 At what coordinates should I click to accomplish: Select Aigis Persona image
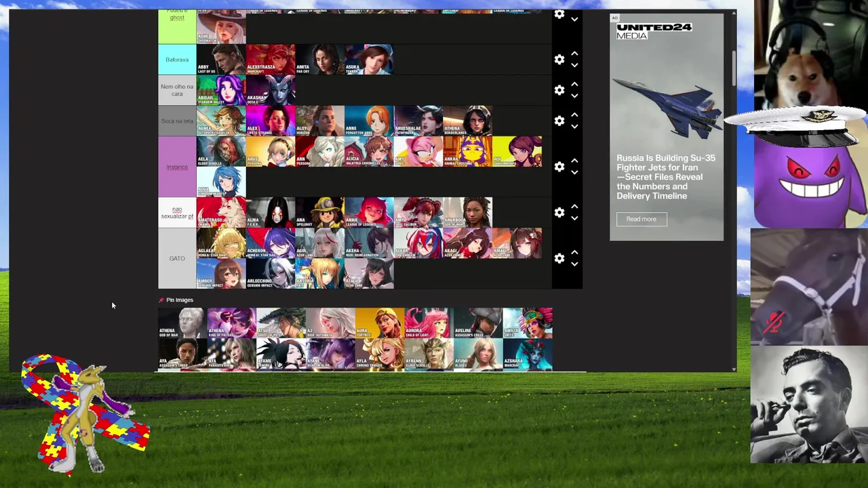tap(271, 151)
